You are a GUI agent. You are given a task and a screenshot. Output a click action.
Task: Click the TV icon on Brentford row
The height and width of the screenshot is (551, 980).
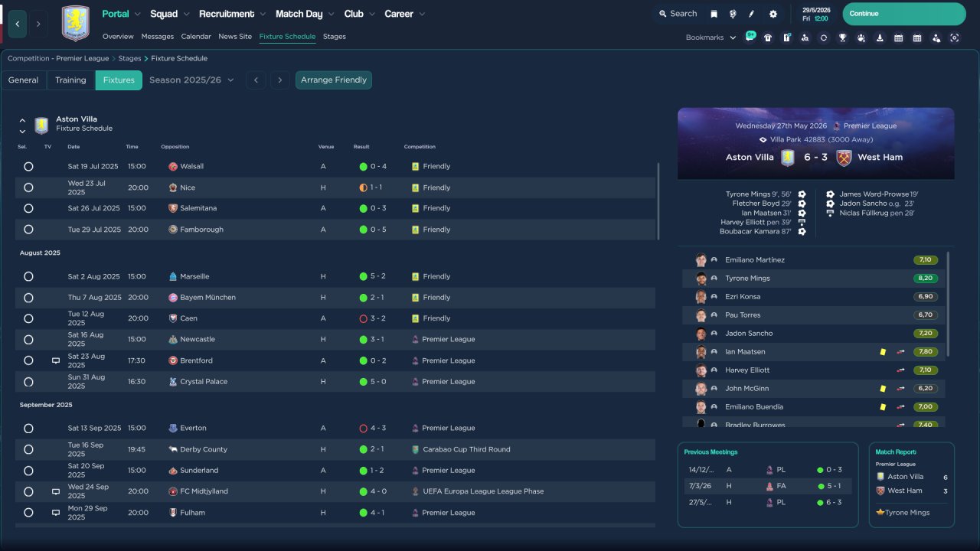tap(56, 360)
